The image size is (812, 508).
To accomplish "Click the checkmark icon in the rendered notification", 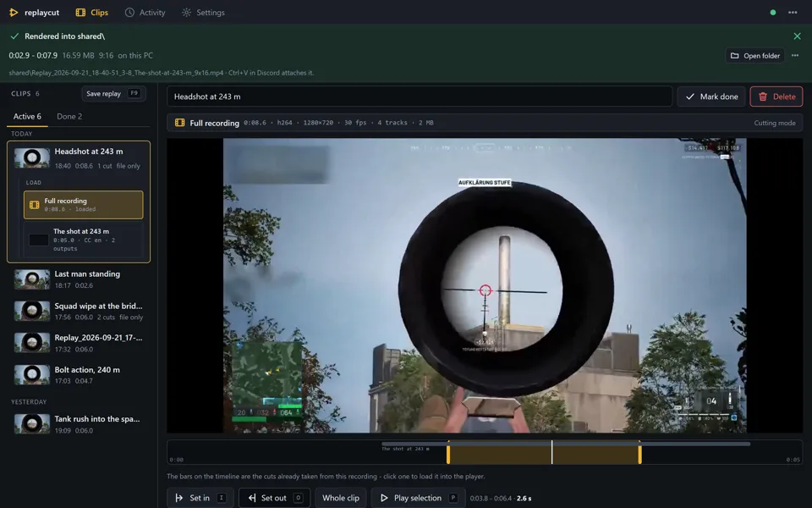I will pos(14,36).
